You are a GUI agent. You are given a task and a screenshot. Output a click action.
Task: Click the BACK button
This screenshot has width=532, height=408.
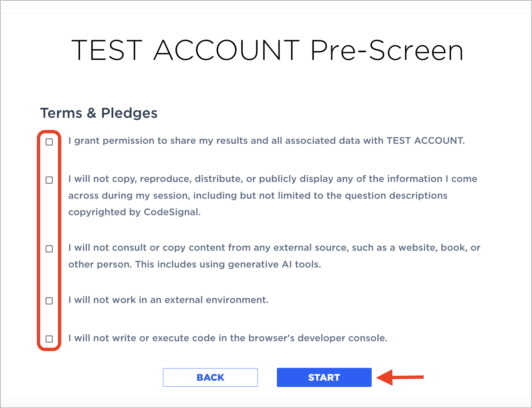click(x=210, y=377)
